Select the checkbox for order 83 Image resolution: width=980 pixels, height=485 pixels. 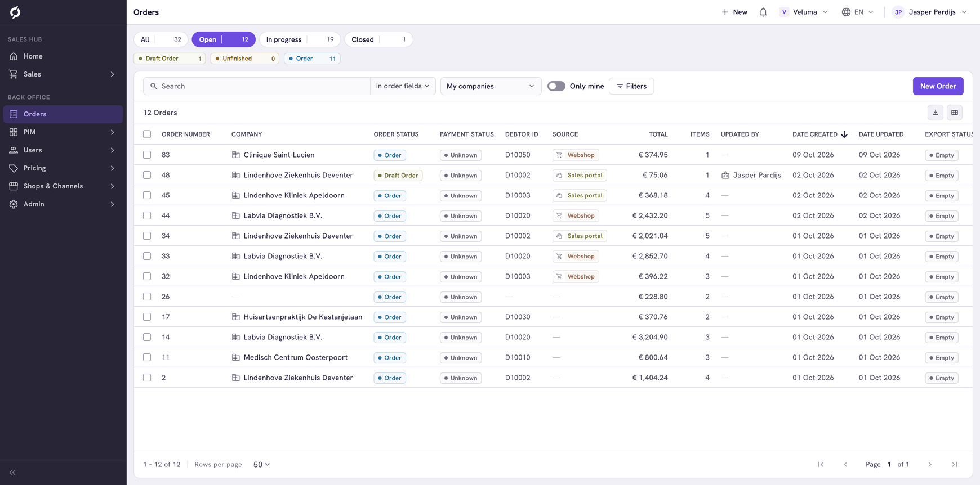pyautogui.click(x=147, y=155)
